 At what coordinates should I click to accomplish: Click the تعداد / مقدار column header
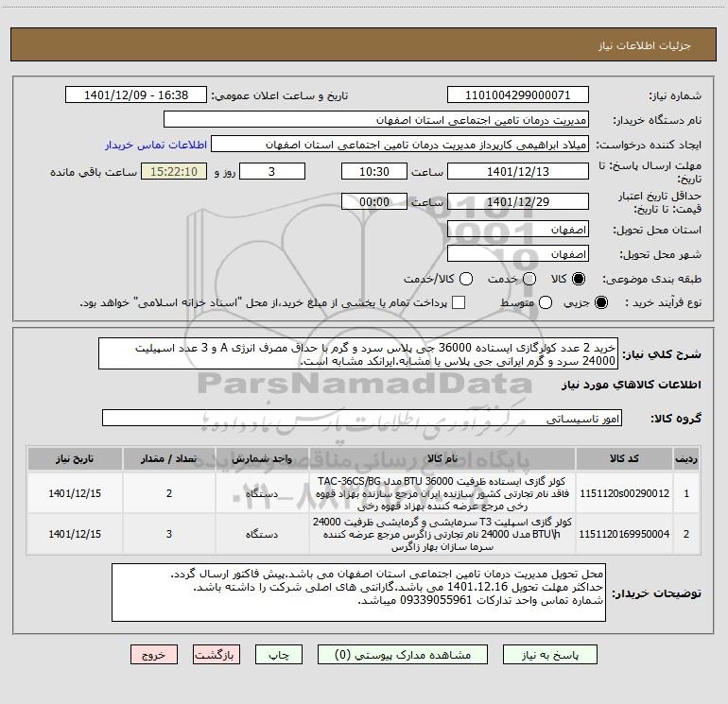[169, 458]
